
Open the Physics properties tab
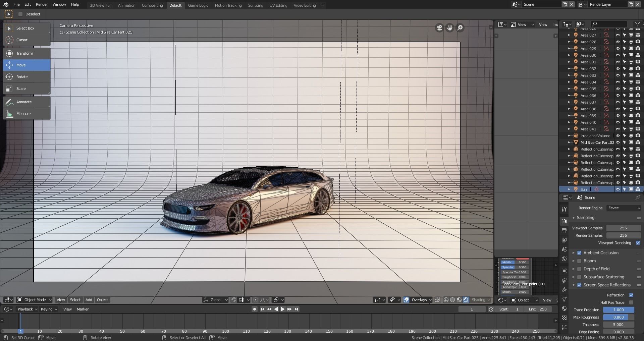pyautogui.click(x=564, y=280)
